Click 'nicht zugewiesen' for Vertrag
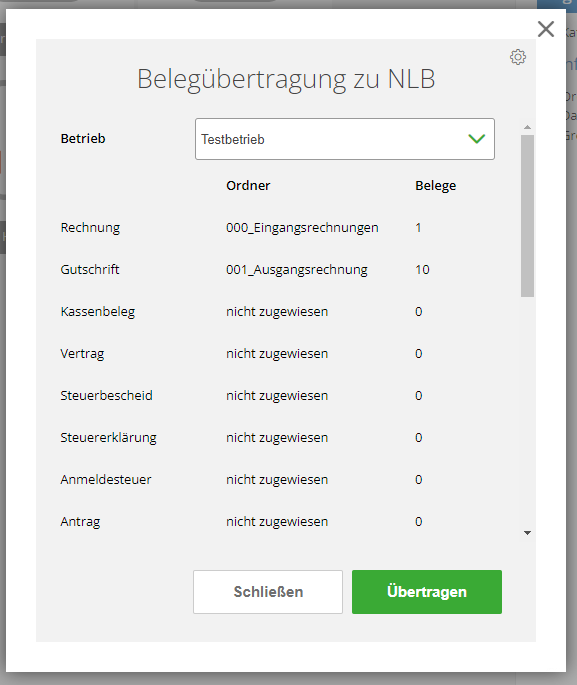Viewport: 577px width, 685px height. coord(277,353)
